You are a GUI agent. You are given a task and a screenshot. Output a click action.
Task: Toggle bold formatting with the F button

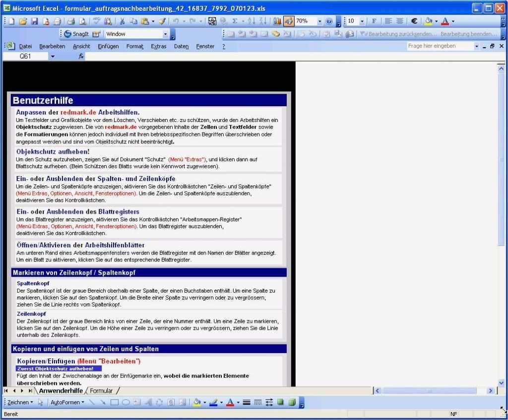pyautogui.click(x=374, y=21)
